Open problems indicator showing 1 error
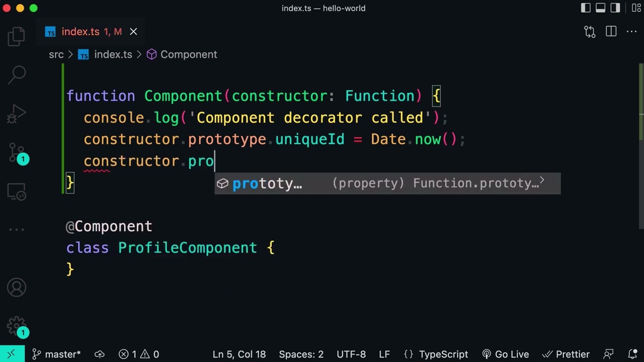 tap(139, 354)
